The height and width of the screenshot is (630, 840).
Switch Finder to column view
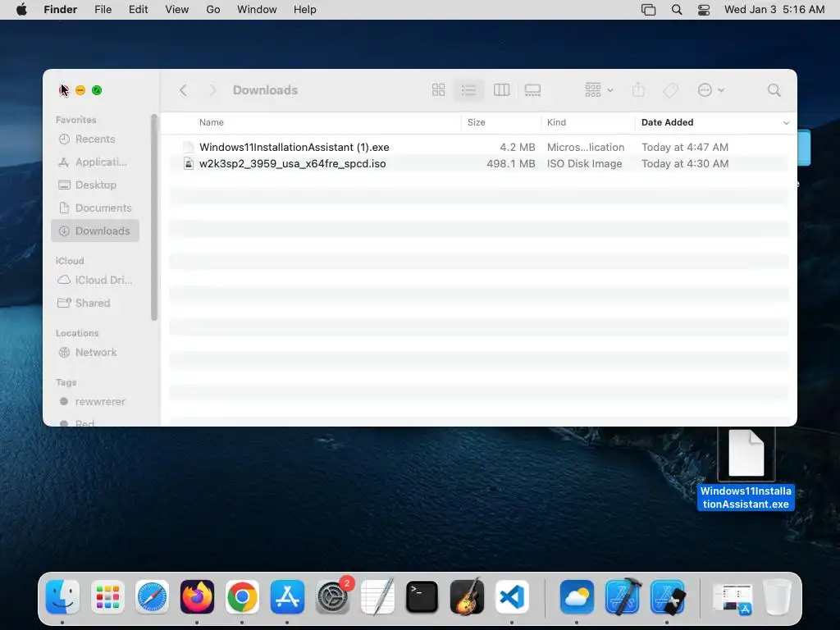(x=501, y=90)
